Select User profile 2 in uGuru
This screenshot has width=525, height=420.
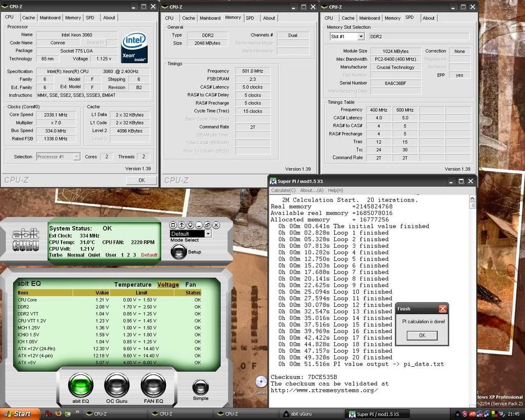[128, 255]
